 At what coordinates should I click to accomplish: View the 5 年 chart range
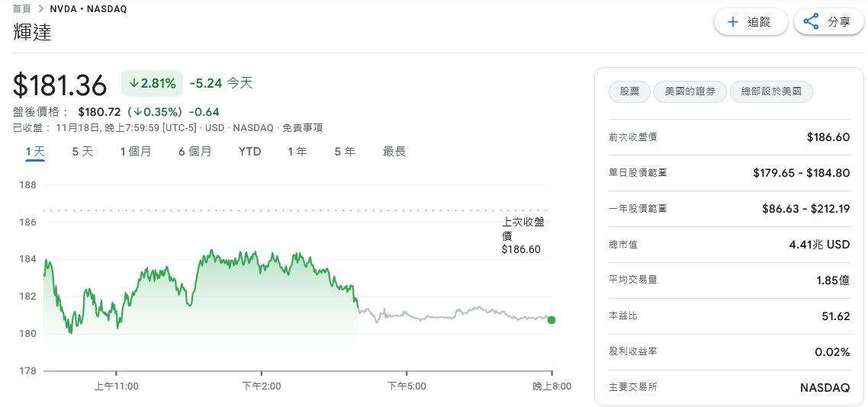[x=345, y=152]
